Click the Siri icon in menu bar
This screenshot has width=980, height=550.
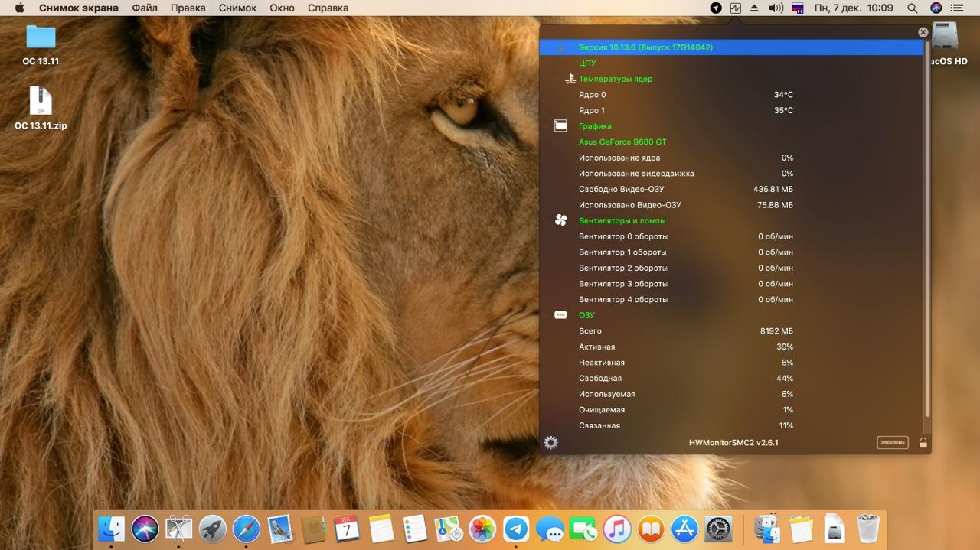(936, 8)
